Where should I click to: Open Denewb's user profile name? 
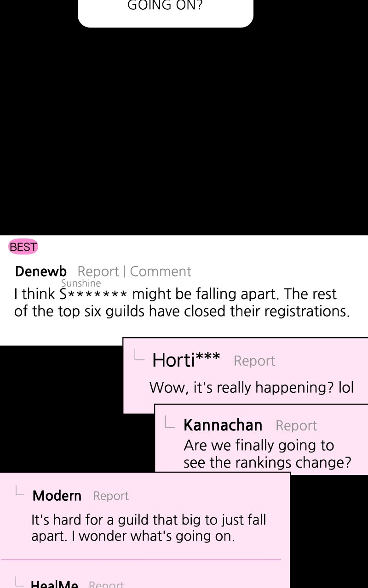[x=41, y=271]
